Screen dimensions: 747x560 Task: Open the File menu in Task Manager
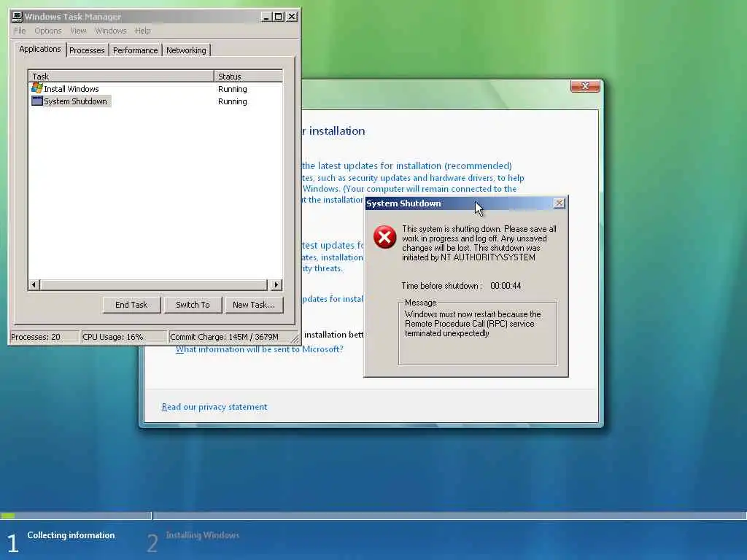coord(20,31)
